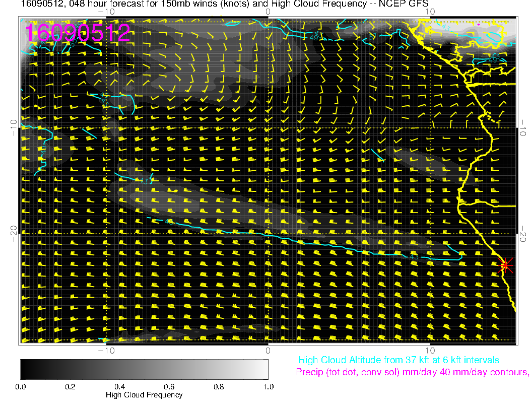This screenshot has height=411, width=532.
Task: Click the magenta 16090512 timestamp label
Action: [x=78, y=32]
